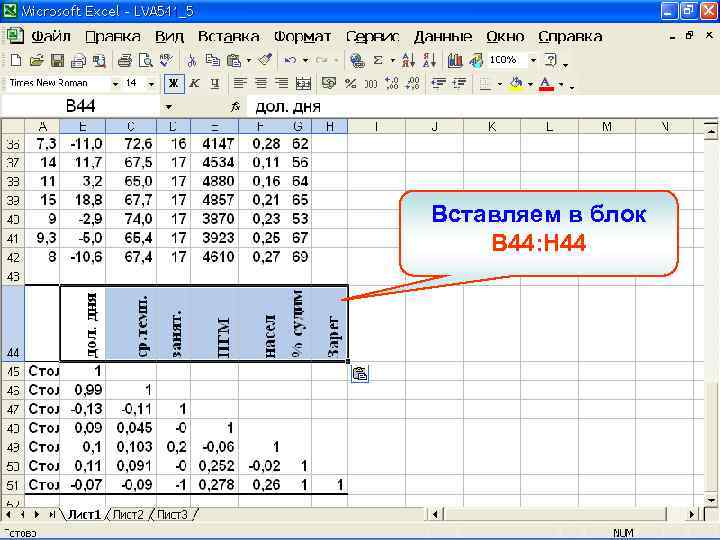720x540 pixels.
Task: Click the Print icon in toolbar
Action: (124, 60)
